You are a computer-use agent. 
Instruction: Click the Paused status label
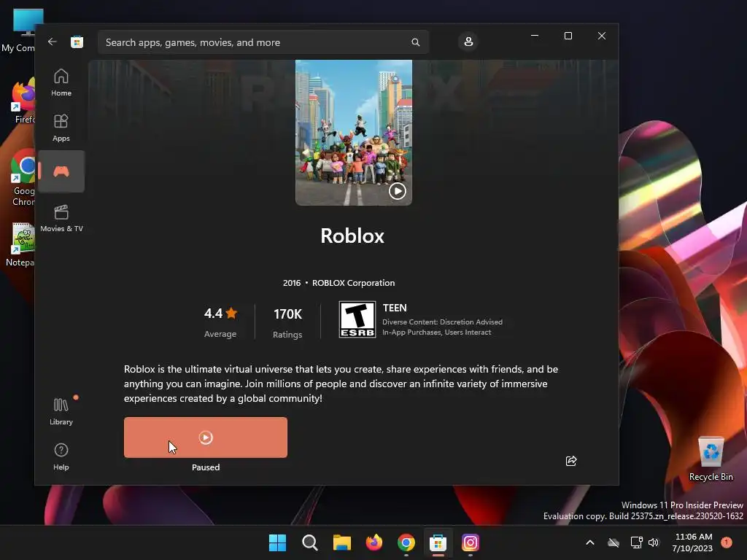pos(206,467)
